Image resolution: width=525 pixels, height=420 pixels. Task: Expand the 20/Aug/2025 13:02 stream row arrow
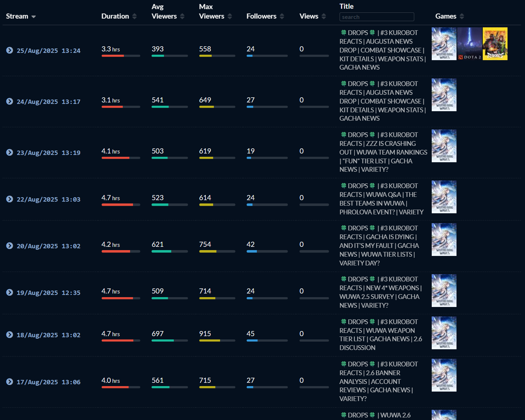pyautogui.click(x=10, y=246)
